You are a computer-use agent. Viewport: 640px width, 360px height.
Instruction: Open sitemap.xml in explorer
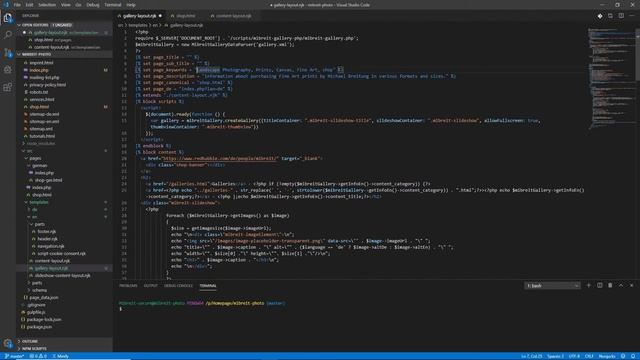[x=41, y=129]
